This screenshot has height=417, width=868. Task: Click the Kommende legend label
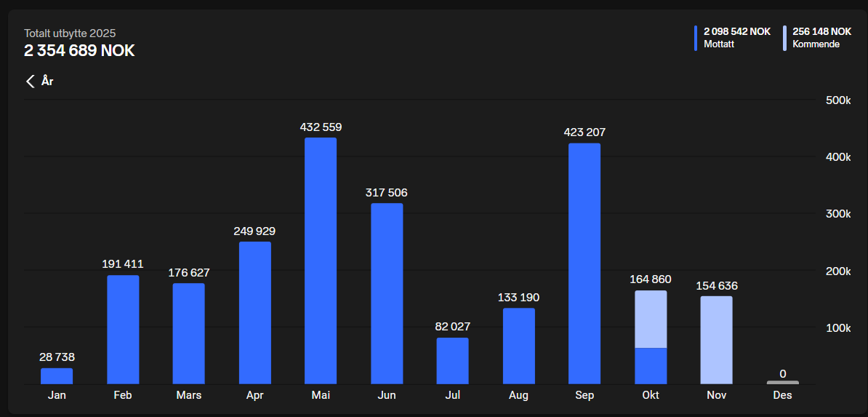816,44
